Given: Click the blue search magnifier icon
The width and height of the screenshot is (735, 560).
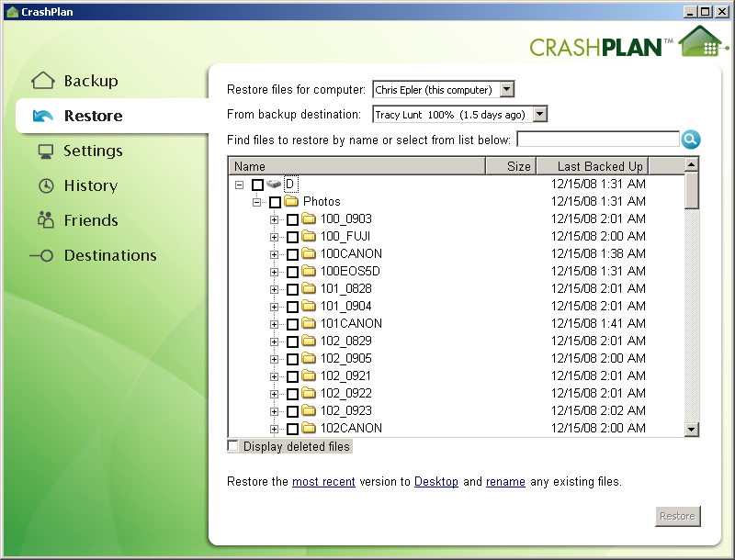Looking at the screenshot, I should [x=690, y=140].
